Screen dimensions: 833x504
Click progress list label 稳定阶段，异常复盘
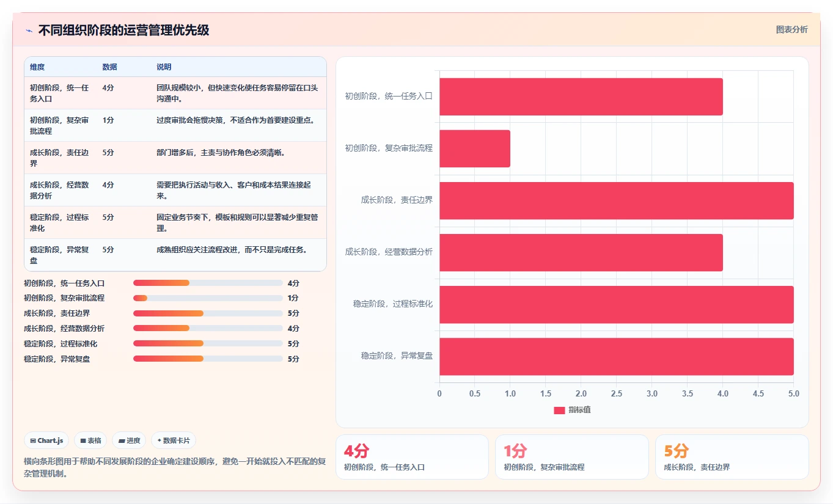point(57,359)
